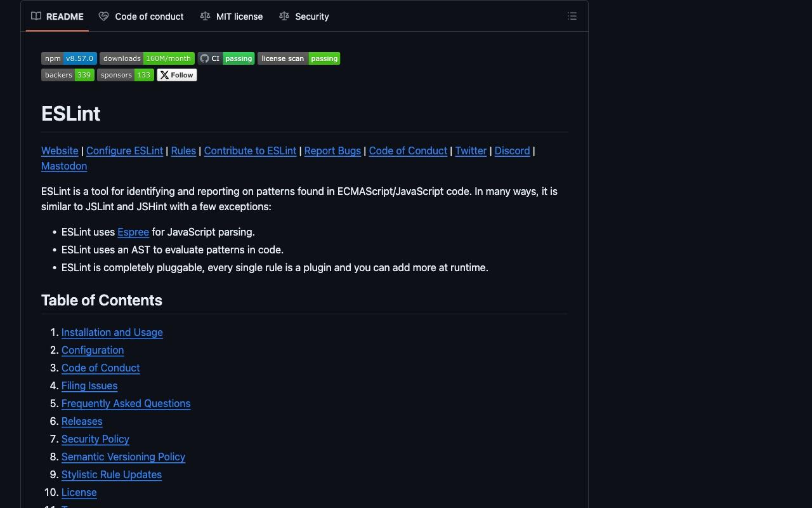Switch to the README tab
The height and width of the screenshot is (508, 812).
[x=57, y=17]
